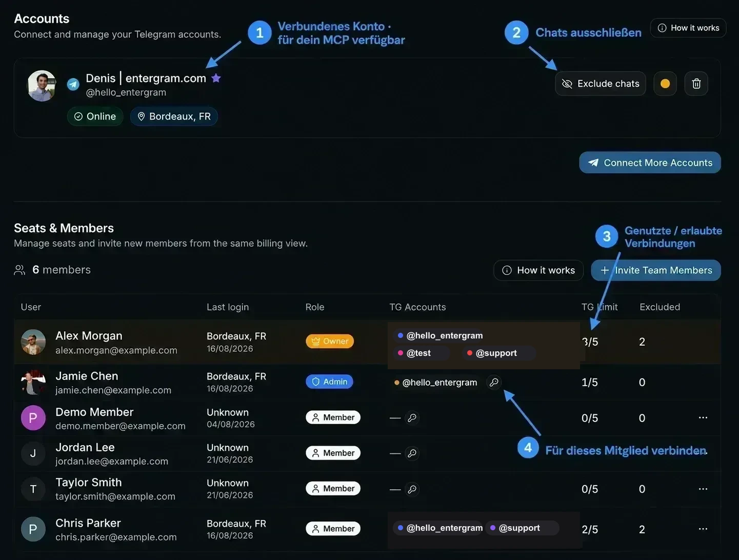Click the email jamie.chen@example.com
This screenshot has width=739, height=560.
113,390
